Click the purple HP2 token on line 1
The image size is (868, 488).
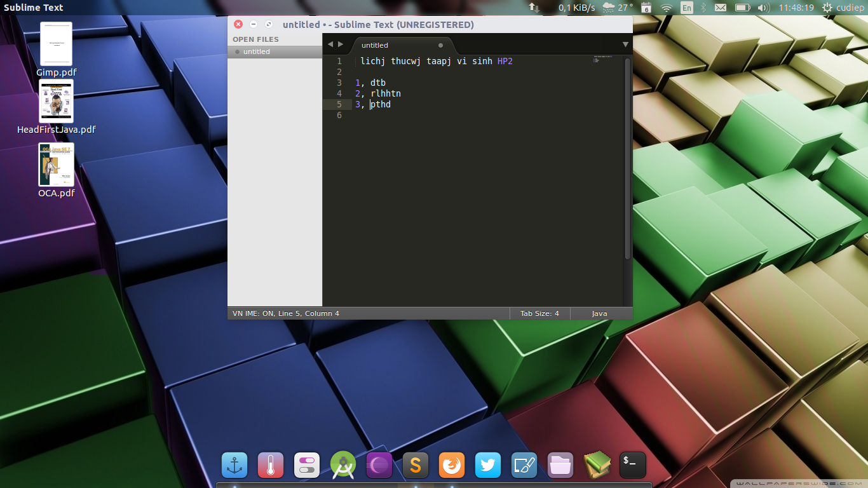point(505,61)
